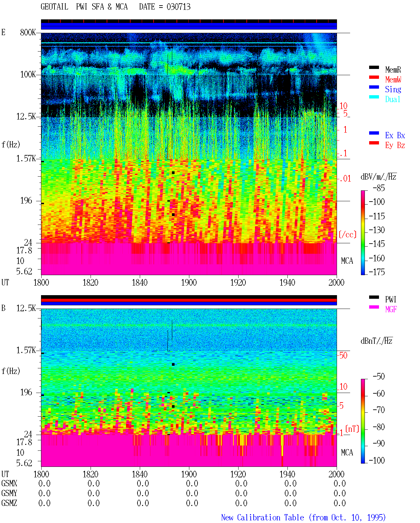Screen dimensions: 420x523
Task: Click the '12.5K' label on the E panel
Action: coord(26,116)
